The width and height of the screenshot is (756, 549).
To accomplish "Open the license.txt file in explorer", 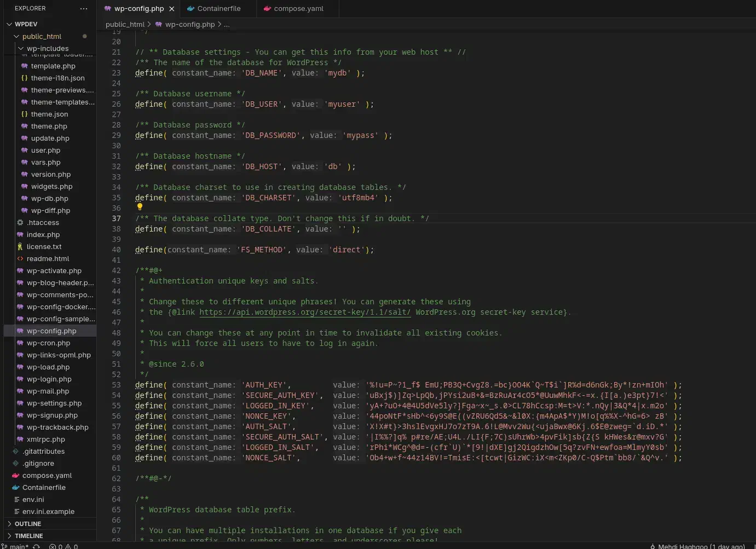I will point(44,247).
